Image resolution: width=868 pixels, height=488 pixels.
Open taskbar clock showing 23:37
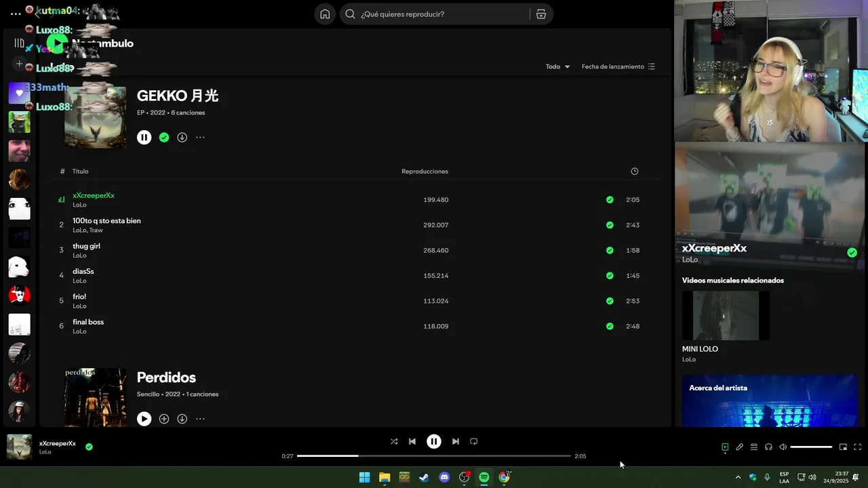(835, 477)
